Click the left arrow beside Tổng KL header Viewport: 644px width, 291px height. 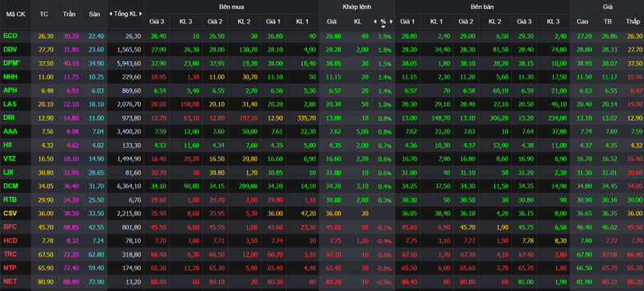[x=110, y=14]
